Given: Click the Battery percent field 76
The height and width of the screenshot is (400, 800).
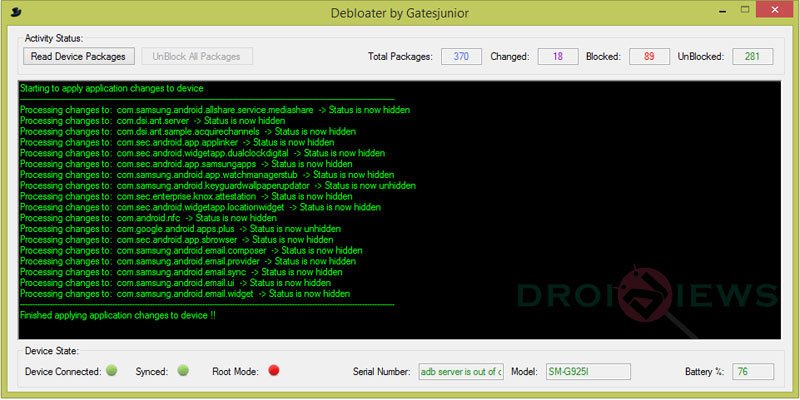Looking at the screenshot, I should tap(753, 372).
